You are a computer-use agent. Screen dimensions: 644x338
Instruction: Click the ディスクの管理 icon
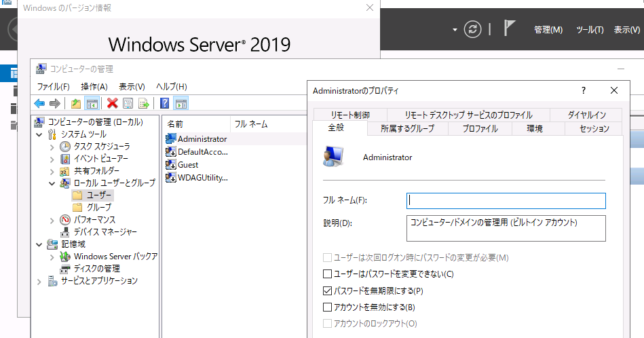pos(65,269)
